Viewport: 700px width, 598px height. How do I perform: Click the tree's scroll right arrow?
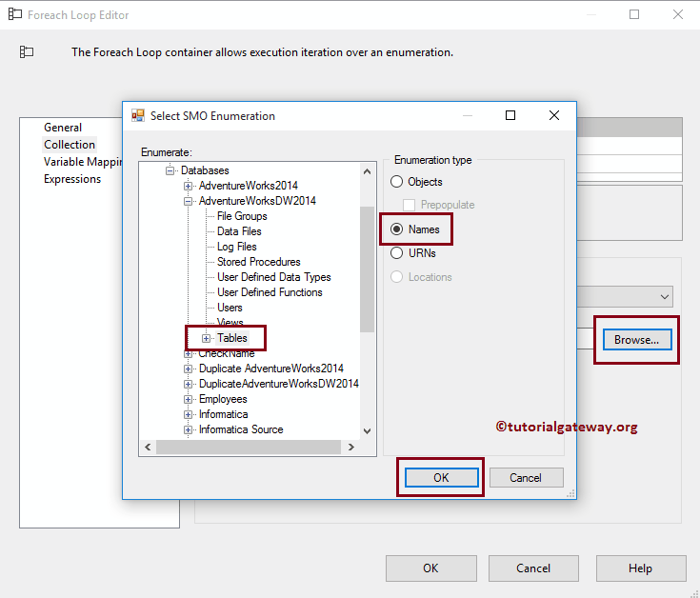[351, 447]
